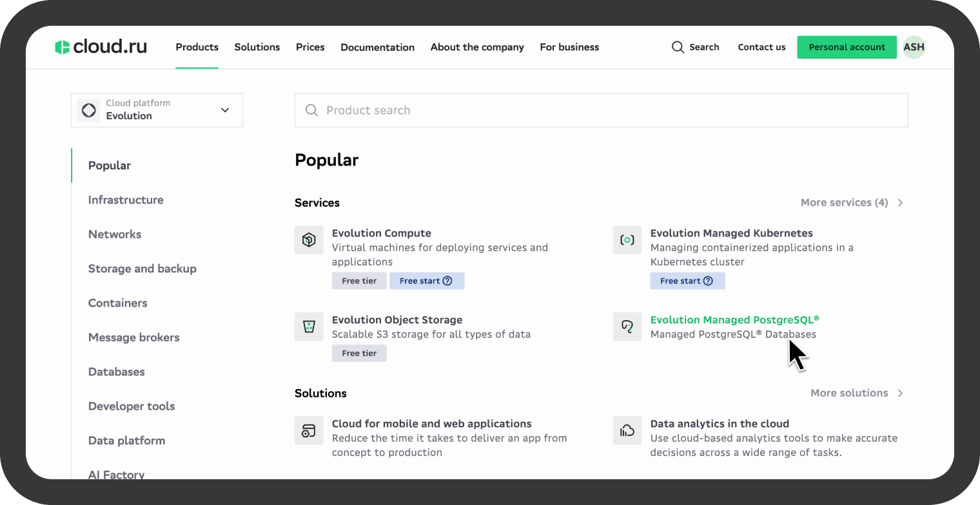Click 'Virtual machines for deploying services' text

[x=440, y=254]
